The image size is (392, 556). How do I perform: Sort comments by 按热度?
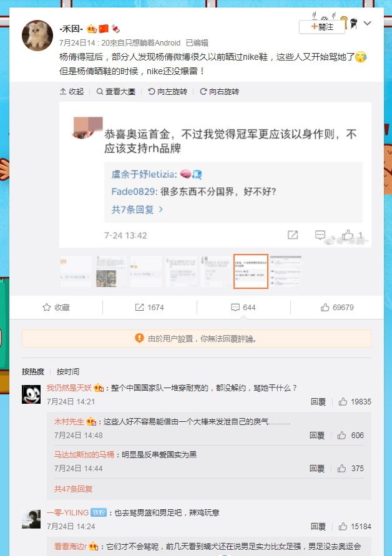(33, 372)
